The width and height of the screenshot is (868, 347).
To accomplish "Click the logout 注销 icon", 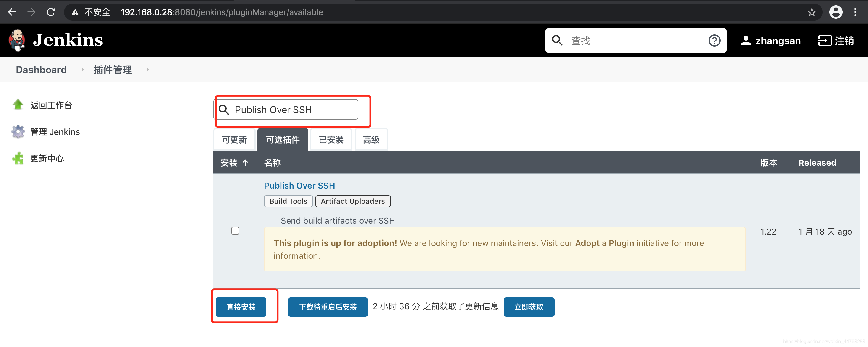I will [825, 41].
